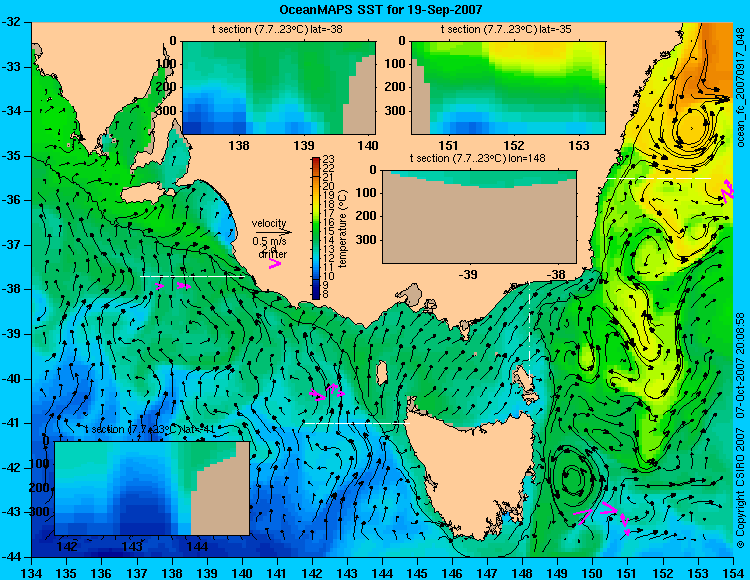Click the color bar value 20

[329, 186]
